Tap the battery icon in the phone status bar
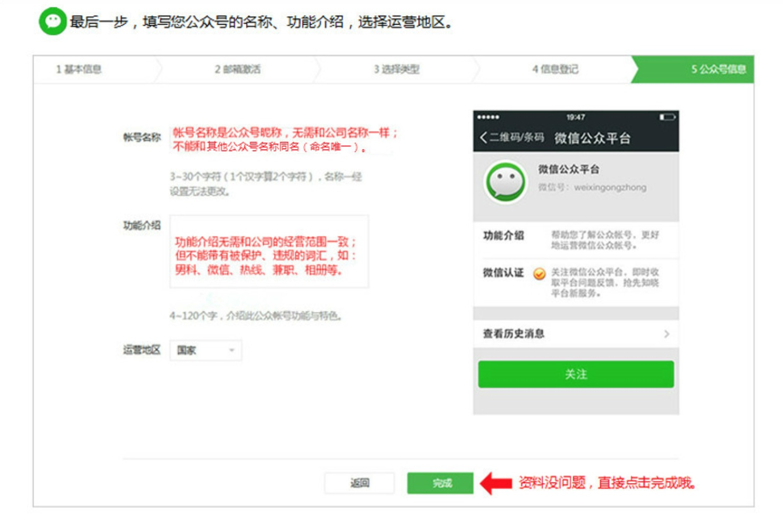This screenshot has height=532, width=783. (667, 117)
